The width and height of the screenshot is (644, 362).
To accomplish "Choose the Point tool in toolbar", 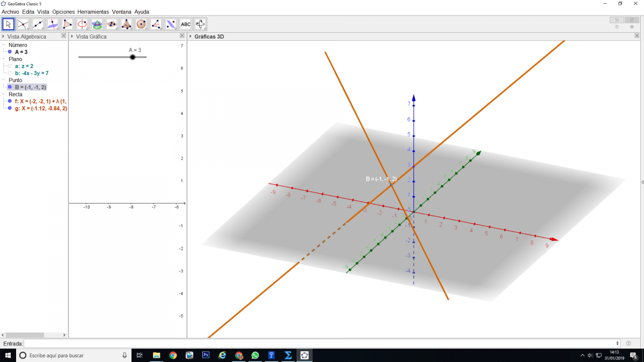I will pos(23,24).
